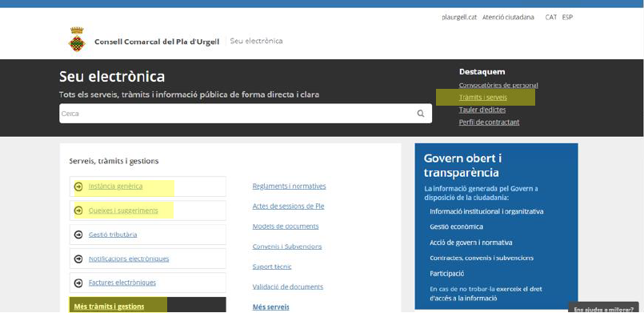Click the arrow icon beside Instància genèrica
Screen dimensions: 644x313
tap(78, 187)
